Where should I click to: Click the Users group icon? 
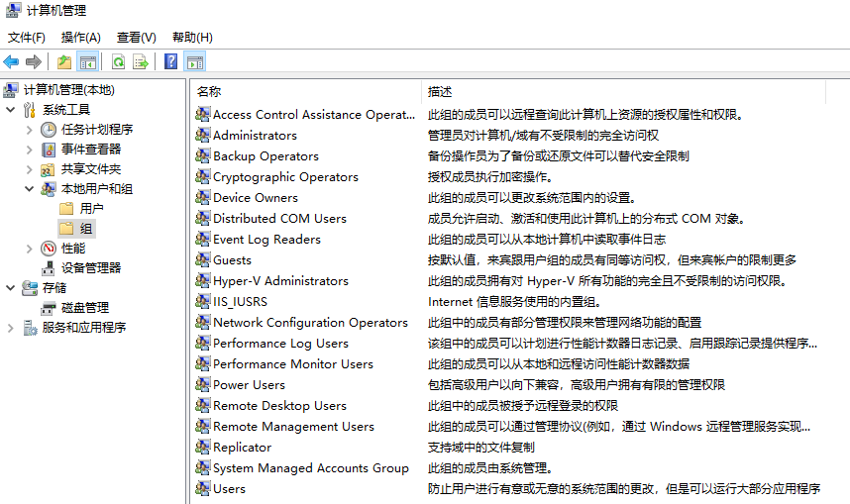click(x=203, y=488)
